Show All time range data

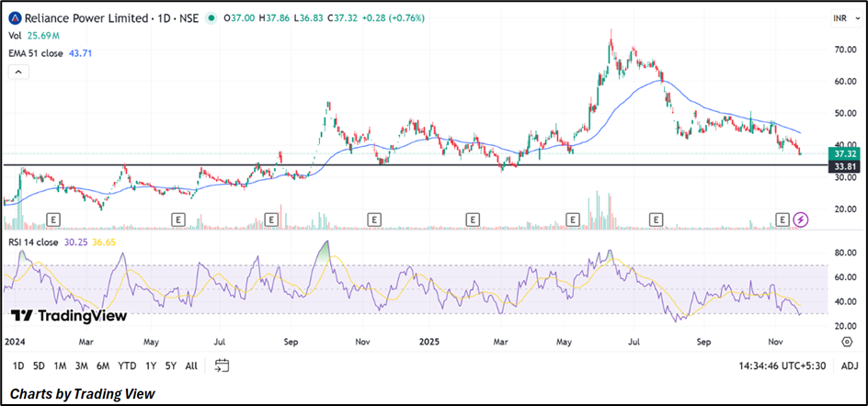191,366
